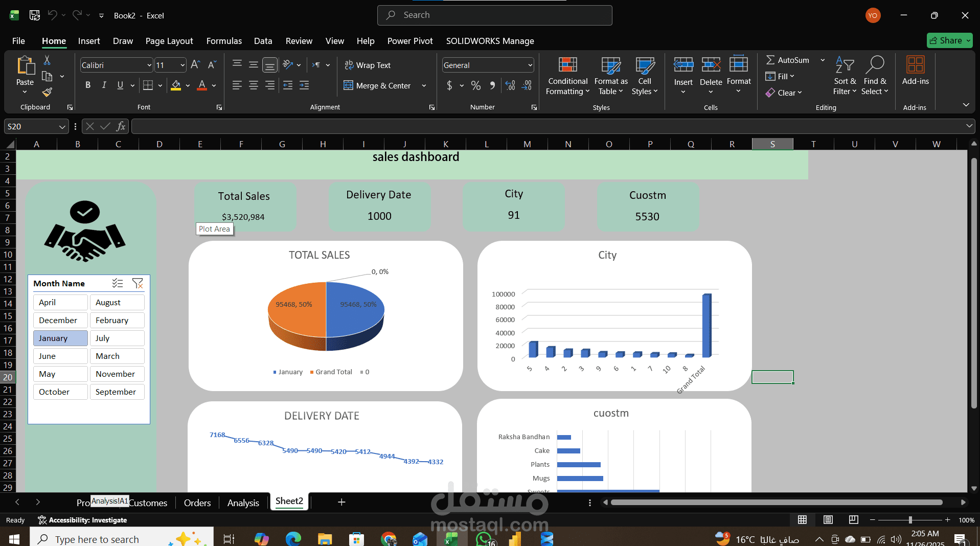Click Decrease Decimal icon

(527, 85)
